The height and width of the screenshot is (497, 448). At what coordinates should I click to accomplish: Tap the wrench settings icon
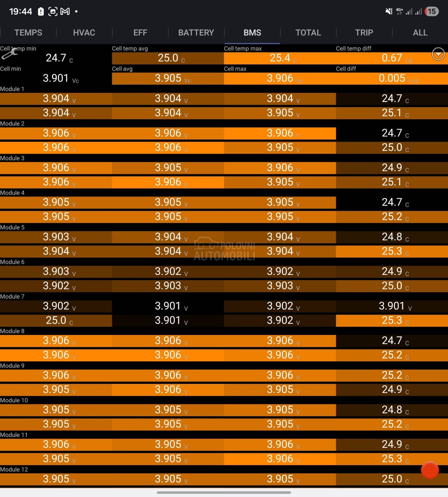[9, 54]
